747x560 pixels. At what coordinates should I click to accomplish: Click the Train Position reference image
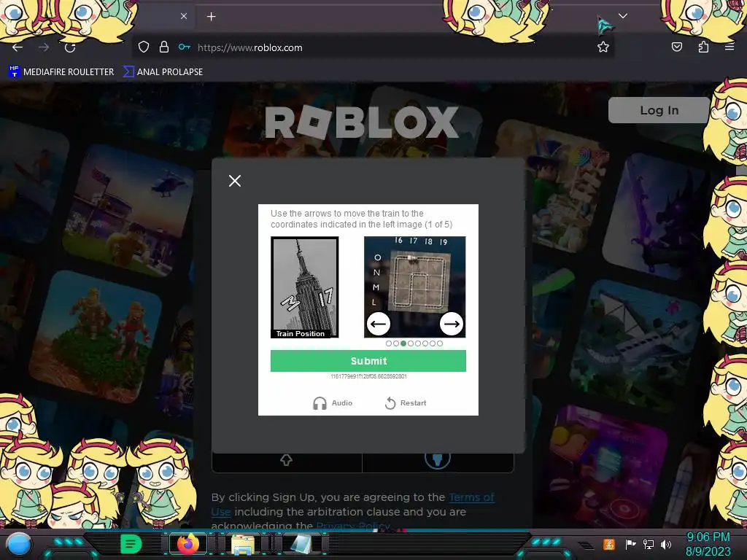pyautogui.click(x=305, y=287)
